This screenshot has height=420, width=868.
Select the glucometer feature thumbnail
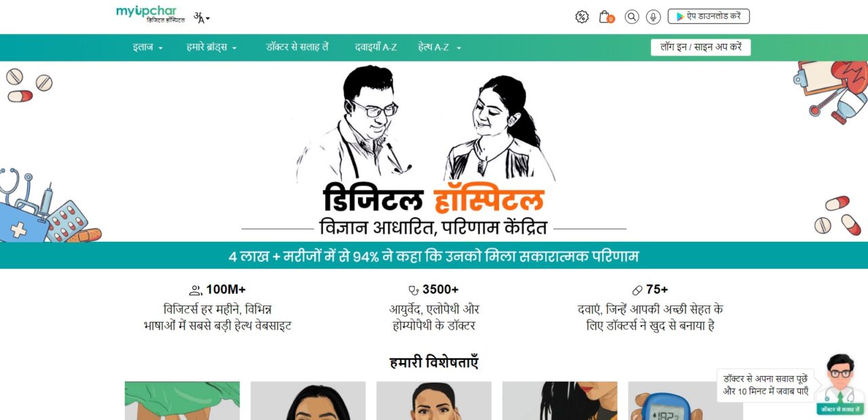pos(686,400)
